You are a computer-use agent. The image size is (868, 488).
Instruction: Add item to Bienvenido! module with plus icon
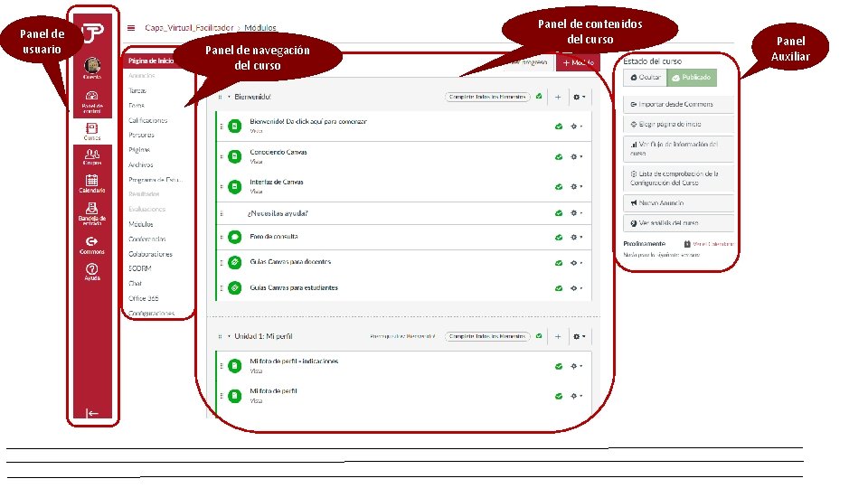pyautogui.click(x=558, y=97)
